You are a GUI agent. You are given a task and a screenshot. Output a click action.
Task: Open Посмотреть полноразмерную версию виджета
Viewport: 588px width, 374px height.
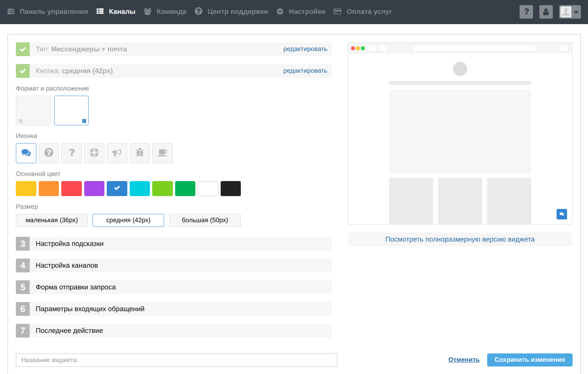(460, 240)
